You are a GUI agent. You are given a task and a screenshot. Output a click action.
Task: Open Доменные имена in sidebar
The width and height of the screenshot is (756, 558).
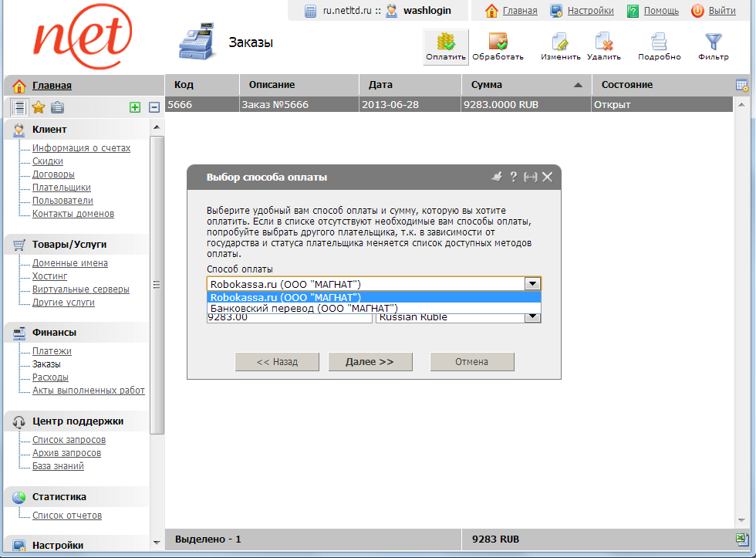(x=69, y=263)
